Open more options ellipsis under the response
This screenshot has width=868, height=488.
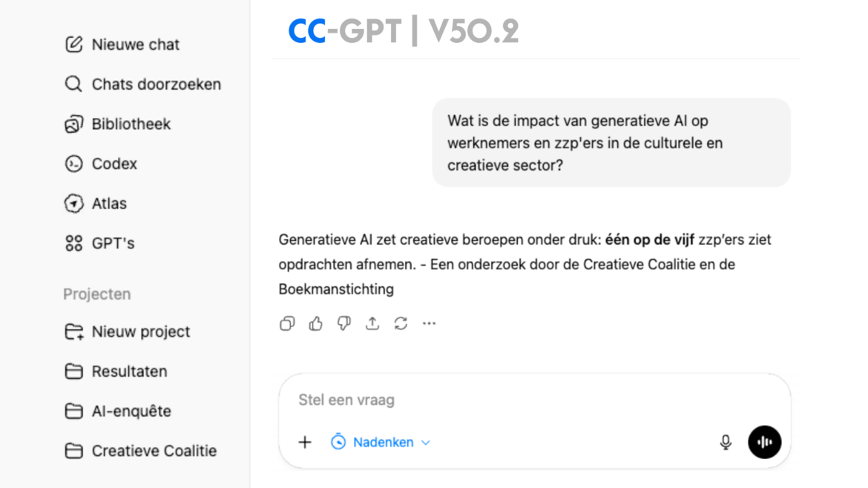(429, 323)
